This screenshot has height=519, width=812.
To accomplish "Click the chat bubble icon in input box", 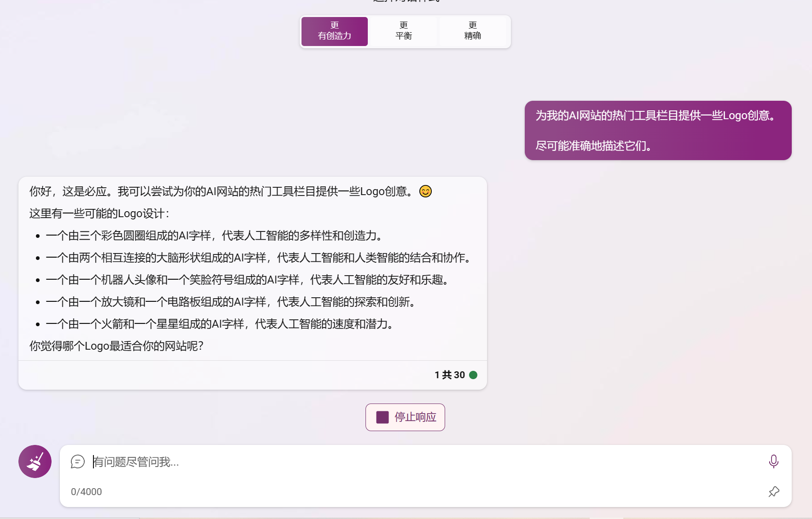I will coord(78,461).
